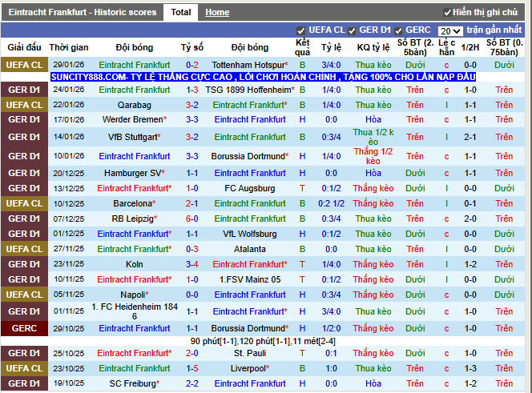The image size is (532, 393).
Task: Select Atalanta in the team column
Action: 250,249
